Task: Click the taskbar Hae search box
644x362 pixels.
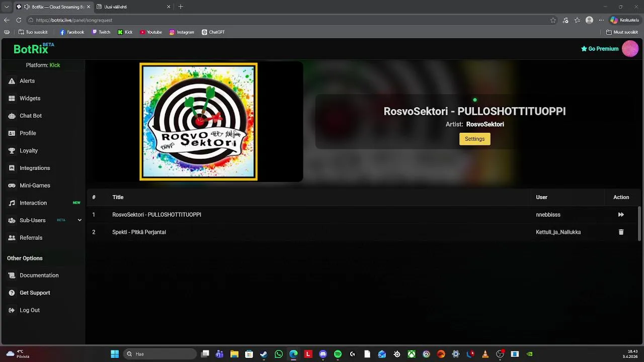Action: (159, 354)
